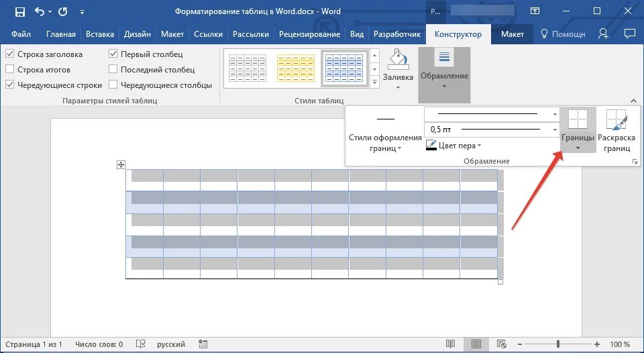644x353 pixels.
Task: Open the first Макет ribbon tab
Action: click(x=172, y=34)
